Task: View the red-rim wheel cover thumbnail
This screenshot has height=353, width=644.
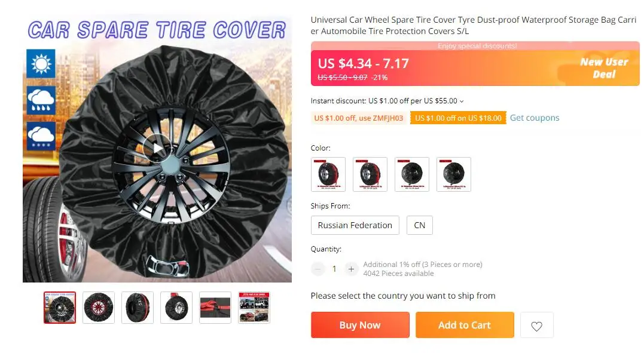Action: tap(99, 308)
